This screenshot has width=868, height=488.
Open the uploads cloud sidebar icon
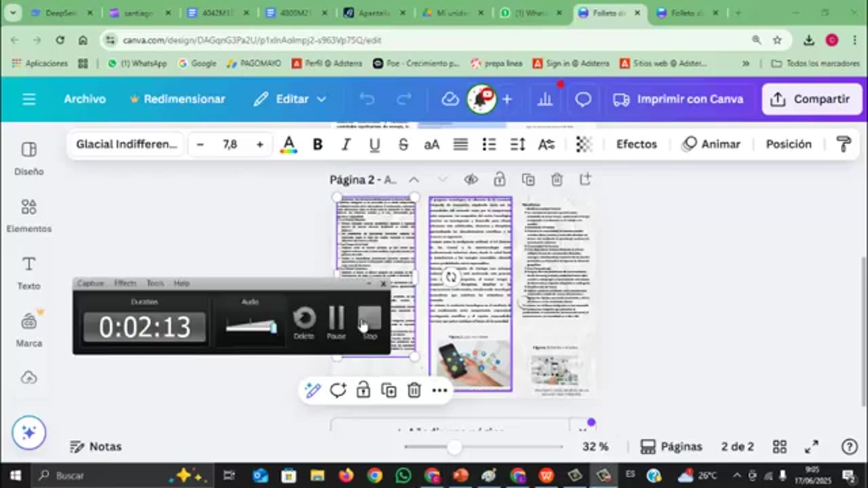pos(28,378)
